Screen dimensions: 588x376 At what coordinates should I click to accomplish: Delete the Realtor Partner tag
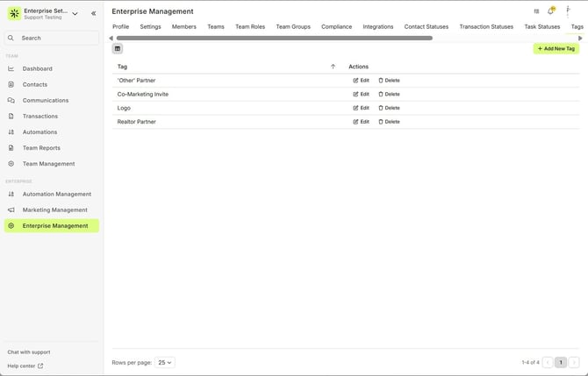click(389, 122)
